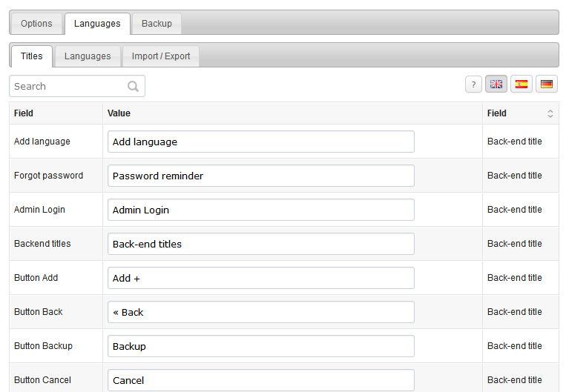Open the Options tab
The height and width of the screenshot is (392, 566).
pos(36,24)
